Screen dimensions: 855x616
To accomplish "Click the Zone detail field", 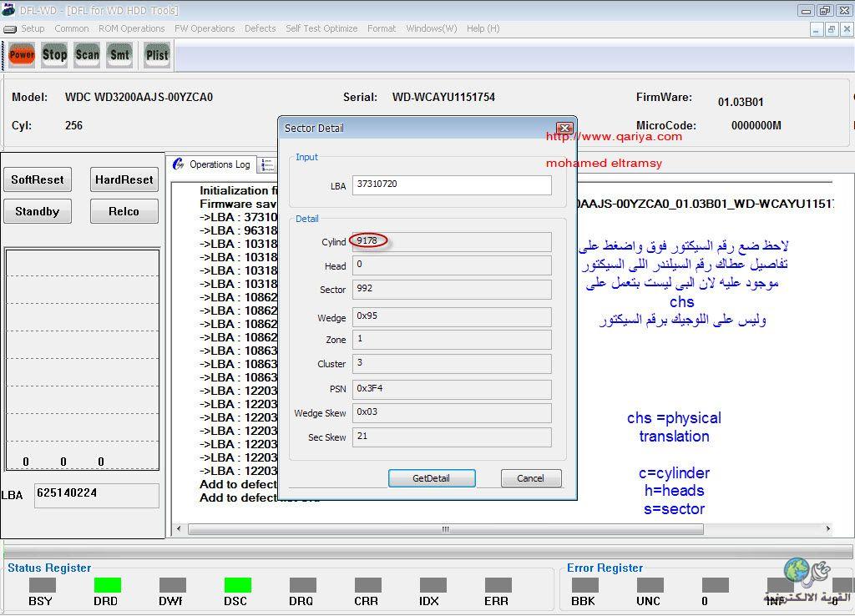I will pos(452,340).
